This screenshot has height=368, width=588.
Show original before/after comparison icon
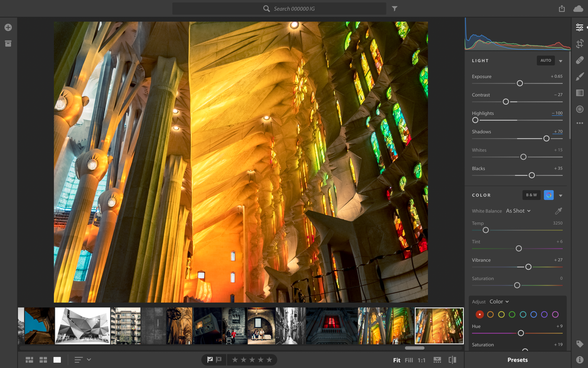tap(452, 360)
